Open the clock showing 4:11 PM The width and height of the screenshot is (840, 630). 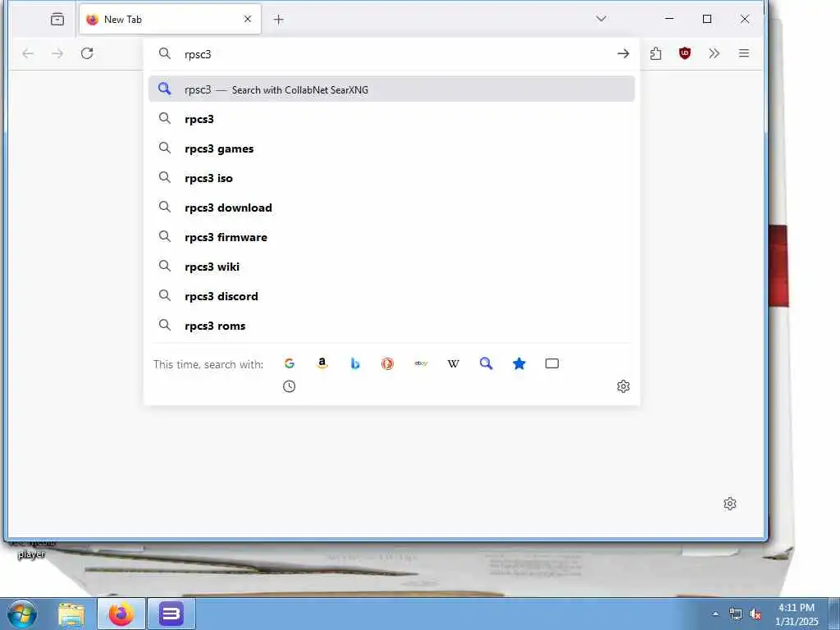tap(797, 614)
